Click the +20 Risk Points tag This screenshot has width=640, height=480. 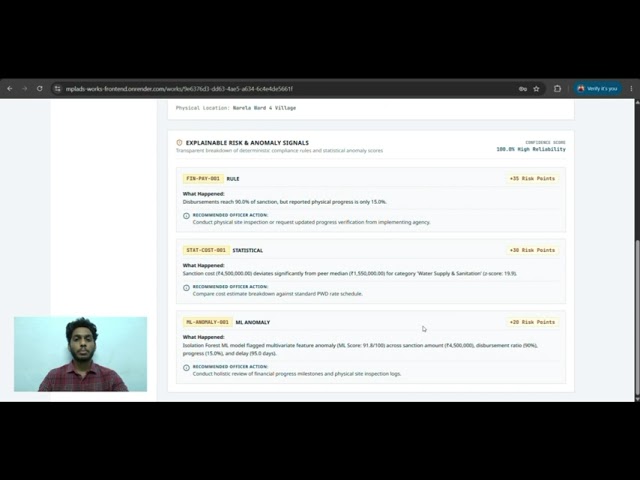click(x=532, y=322)
